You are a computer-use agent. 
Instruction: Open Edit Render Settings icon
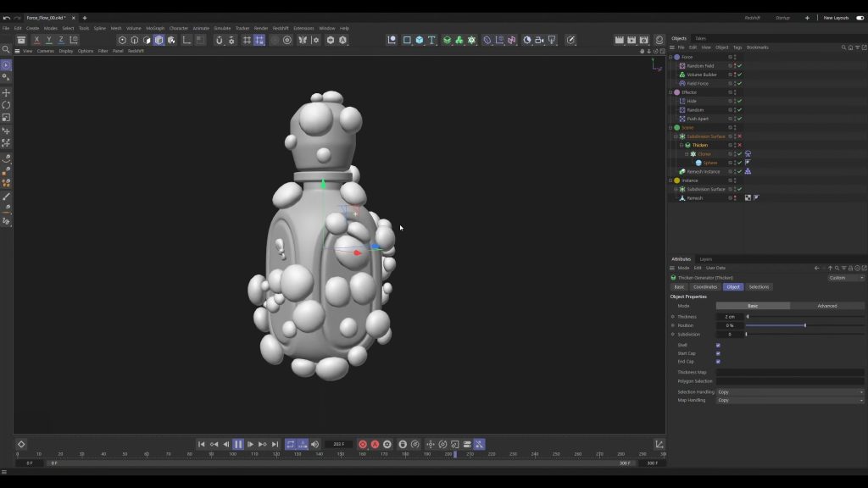(644, 40)
